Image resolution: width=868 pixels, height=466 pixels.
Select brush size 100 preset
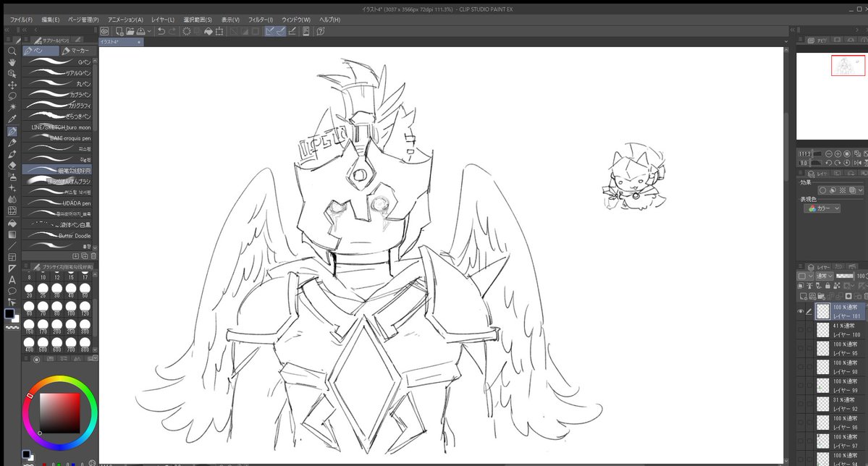coord(71,308)
